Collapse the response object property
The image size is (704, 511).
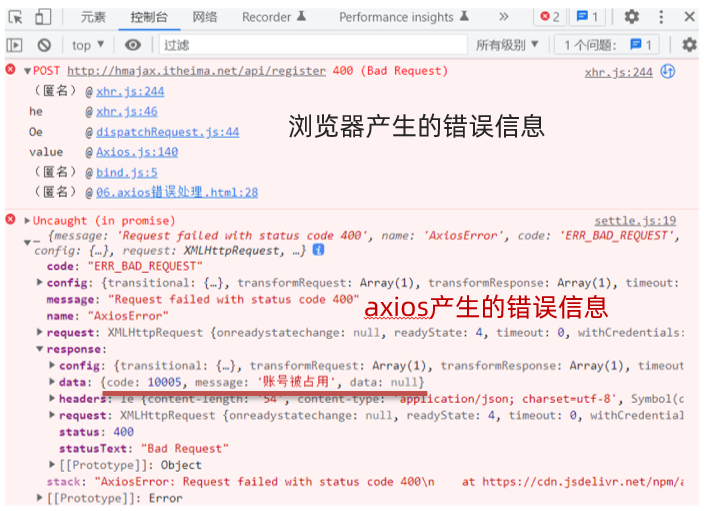click(x=40, y=349)
